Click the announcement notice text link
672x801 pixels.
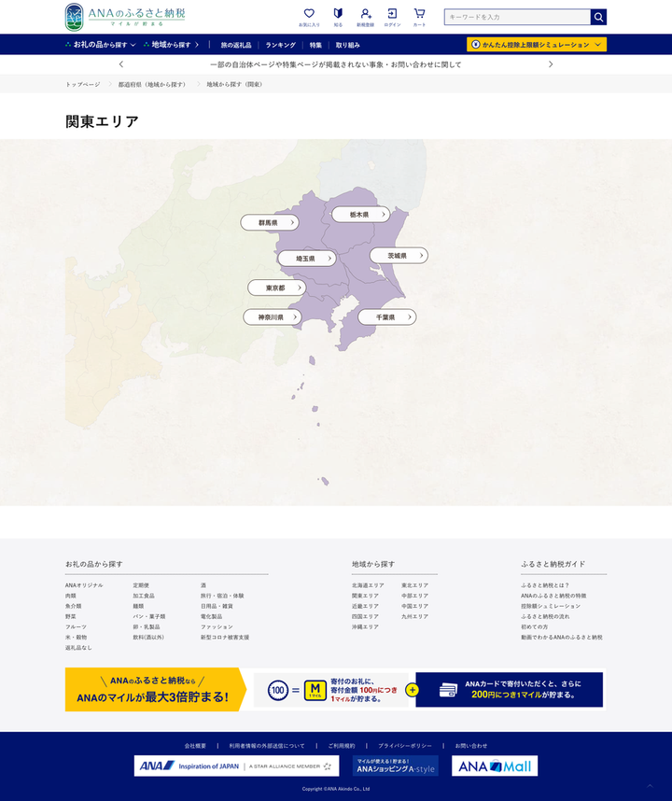pyautogui.click(x=335, y=64)
